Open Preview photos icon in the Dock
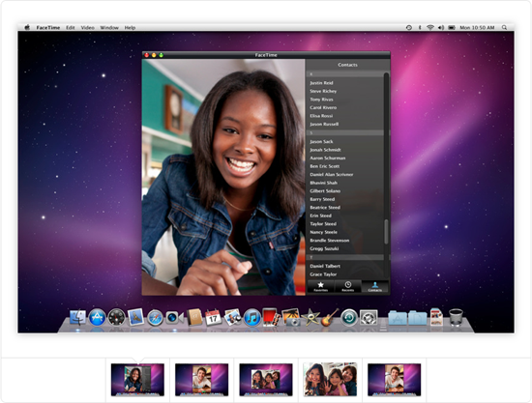The height and width of the screenshot is (403, 532). (x=233, y=318)
